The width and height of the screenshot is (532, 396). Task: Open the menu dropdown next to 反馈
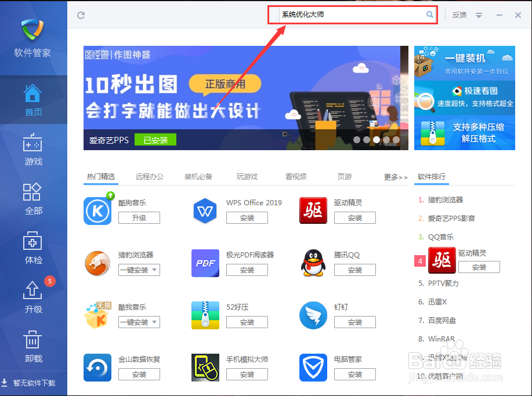coord(479,15)
